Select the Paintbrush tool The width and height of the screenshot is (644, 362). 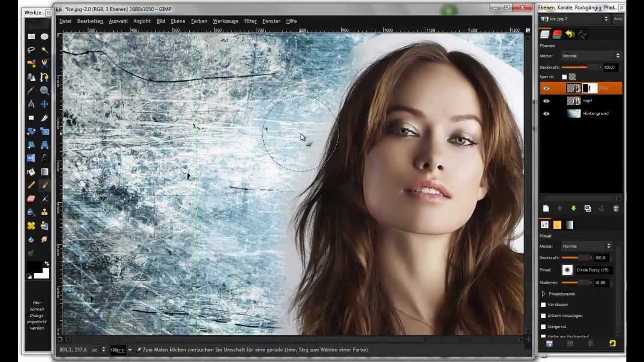44,185
